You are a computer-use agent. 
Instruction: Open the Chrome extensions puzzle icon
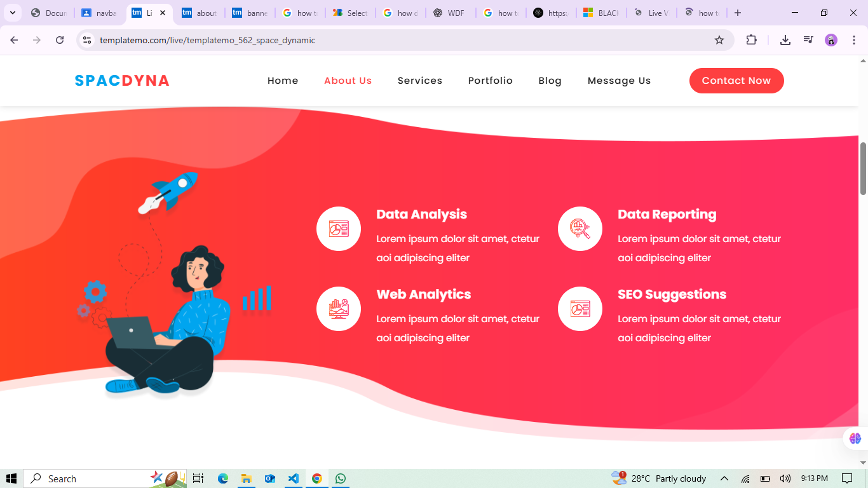(x=751, y=40)
